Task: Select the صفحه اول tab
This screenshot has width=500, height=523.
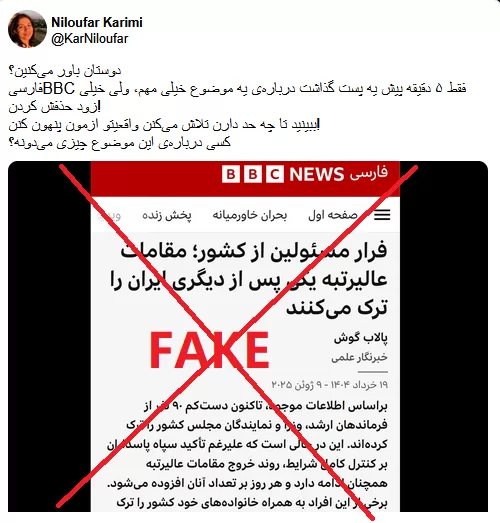Action: point(333,215)
